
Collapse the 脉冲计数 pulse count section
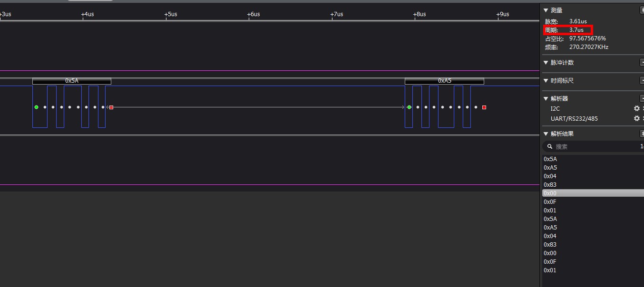pos(546,63)
